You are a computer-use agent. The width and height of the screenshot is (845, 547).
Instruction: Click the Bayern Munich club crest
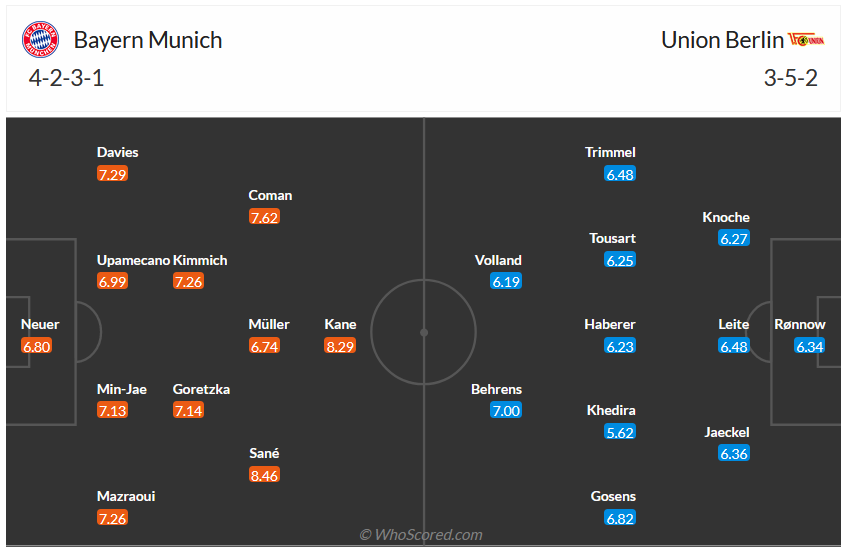pyautogui.click(x=40, y=40)
